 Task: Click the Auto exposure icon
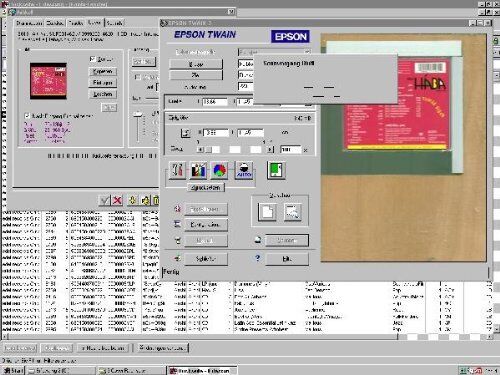point(244,170)
